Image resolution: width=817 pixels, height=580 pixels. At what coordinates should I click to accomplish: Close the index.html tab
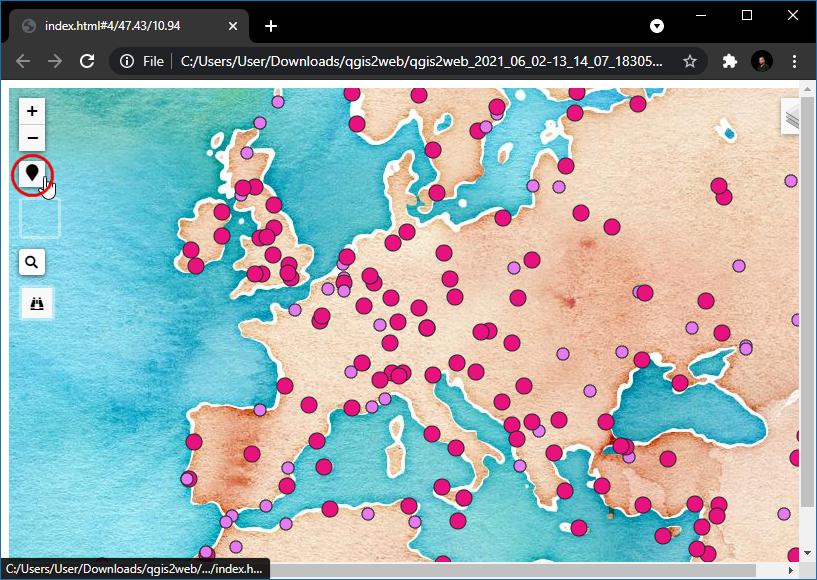(x=234, y=26)
